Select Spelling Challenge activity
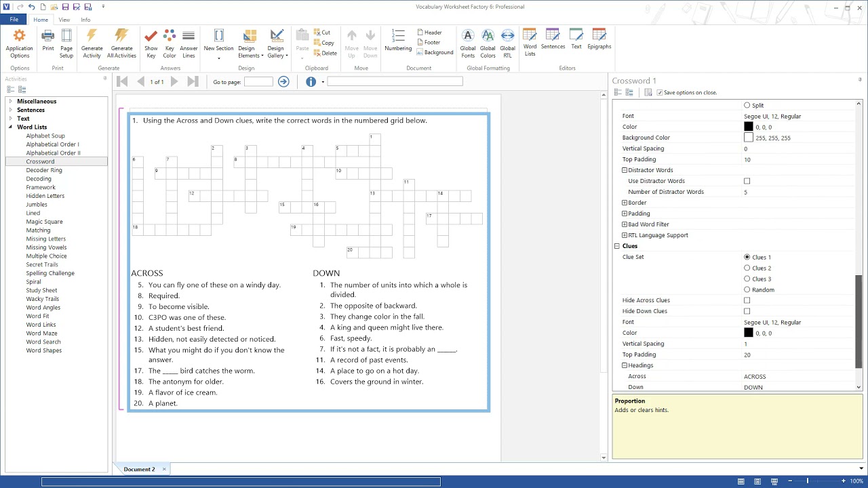Viewport: 868px width, 488px height. click(50, 273)
